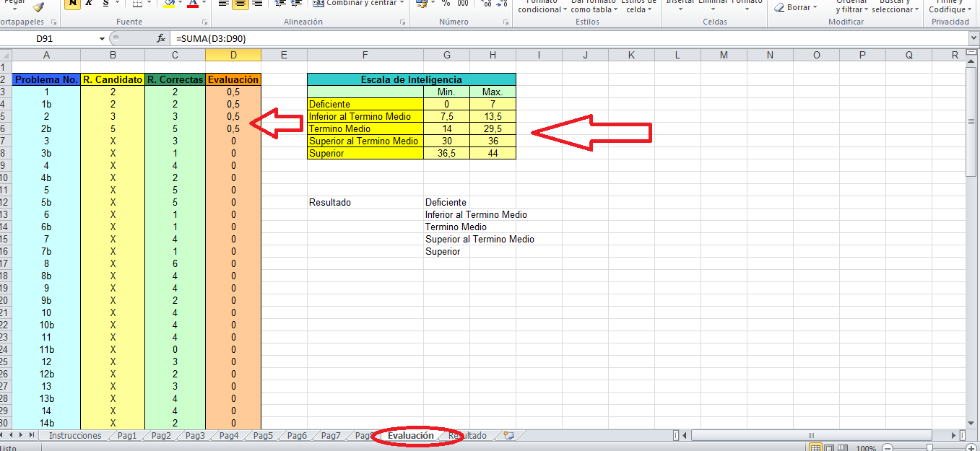Screen dimensions: 980x451
Task: Click the percent style icon
Action: [x=446, y=4]
